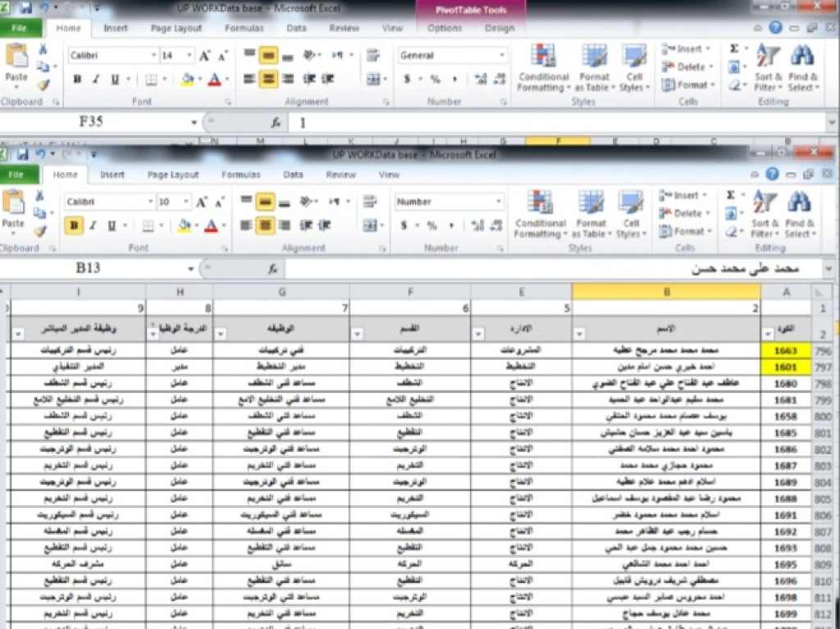Click Grow Font in the front window
The image size is (840, 629).
tap(202, 202)
